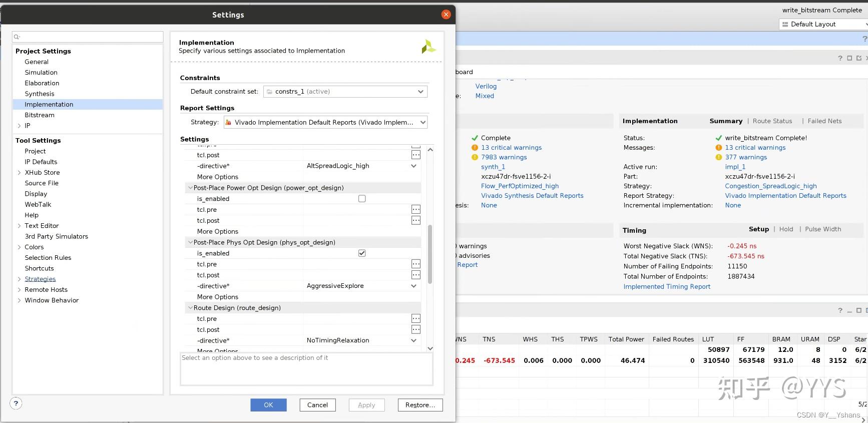Open tcl.post browse button under Post-Place Power Opt Design
Screen dimensions: 868x423
pyautogui.click(x=416, y=220)
